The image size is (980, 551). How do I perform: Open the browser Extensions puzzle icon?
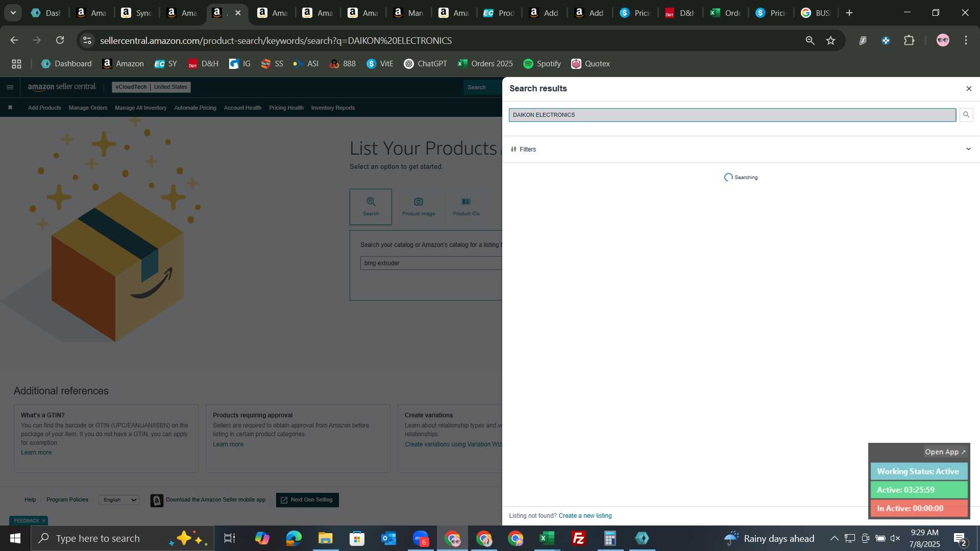pos(909,40)
